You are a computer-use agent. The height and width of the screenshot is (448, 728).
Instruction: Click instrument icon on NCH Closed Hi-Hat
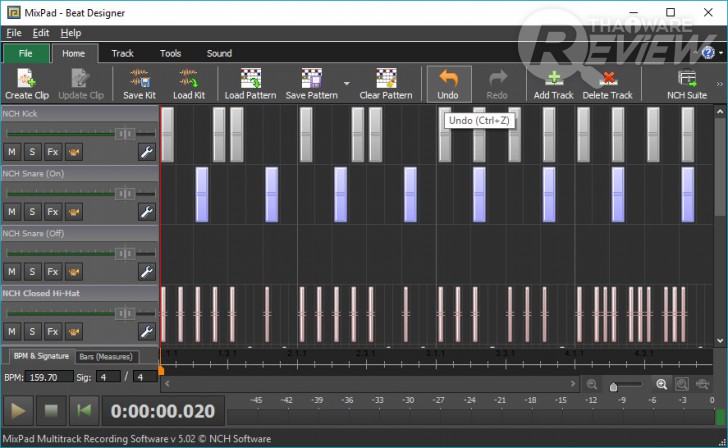point(74,331)
